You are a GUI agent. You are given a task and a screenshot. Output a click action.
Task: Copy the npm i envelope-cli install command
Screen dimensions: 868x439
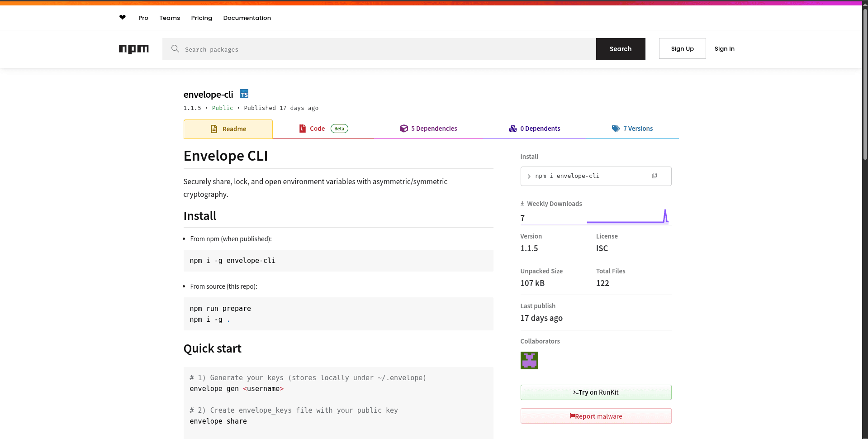coord(655,176)
